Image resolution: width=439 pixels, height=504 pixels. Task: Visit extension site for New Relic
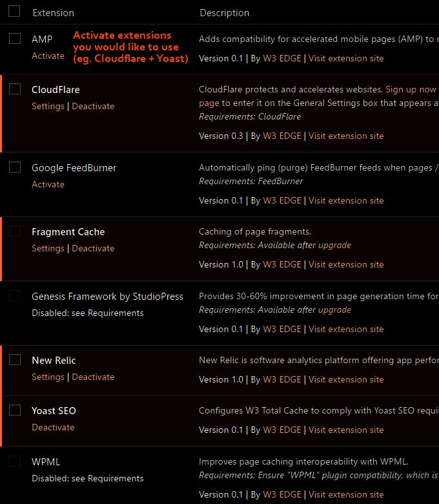point(346,379)
